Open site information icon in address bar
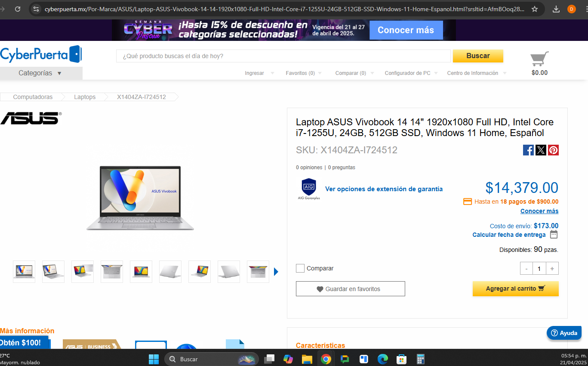 (x=36, y=9)
